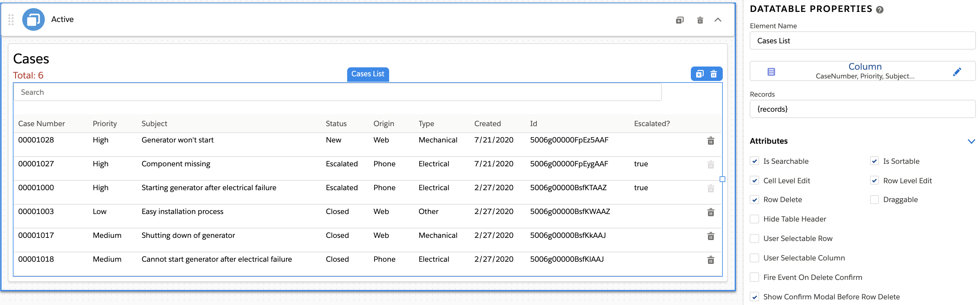The image size is (980, 305).
Task: Click the blue Active block icon
Action: (34, 19)
